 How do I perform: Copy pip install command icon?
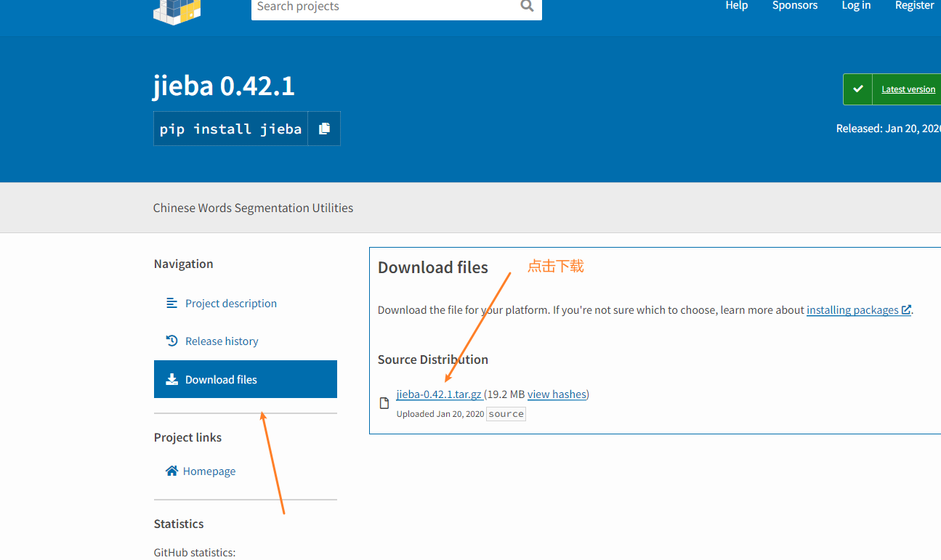324,129
